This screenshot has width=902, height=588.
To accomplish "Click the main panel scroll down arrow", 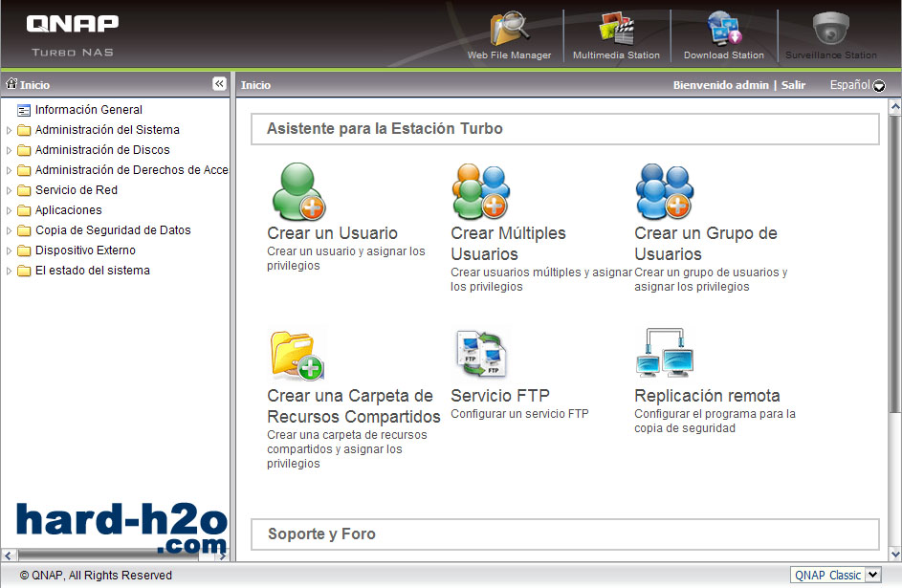I will point(895,555).
